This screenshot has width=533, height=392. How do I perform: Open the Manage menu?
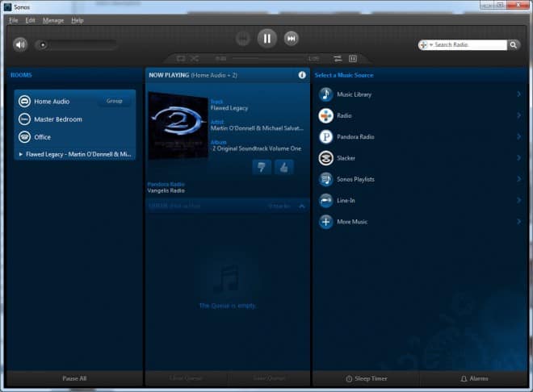tap(53, 19)
